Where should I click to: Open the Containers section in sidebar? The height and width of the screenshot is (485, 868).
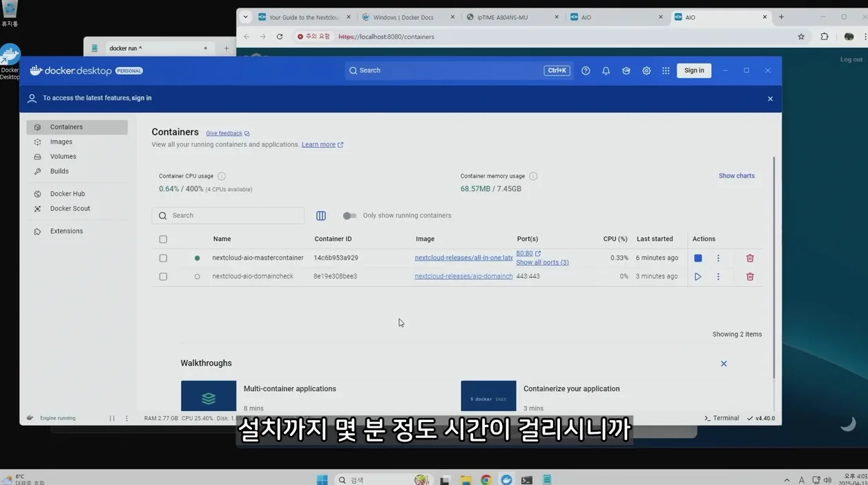(77, 127)
